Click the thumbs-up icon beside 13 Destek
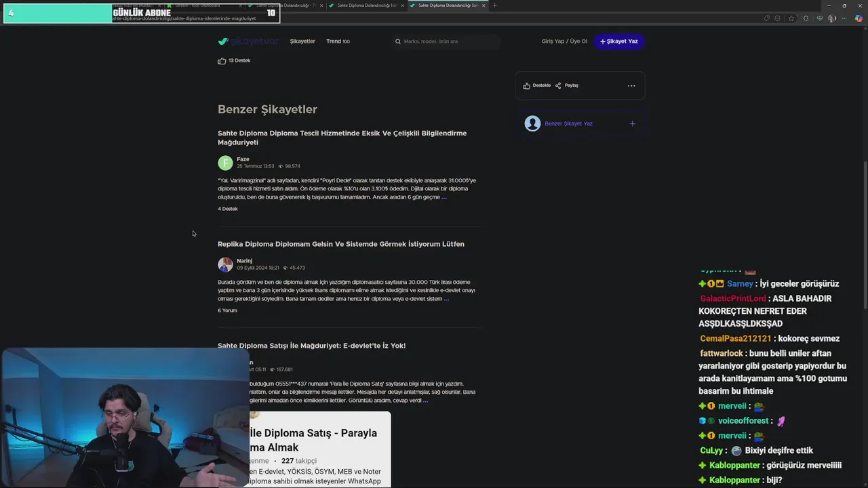The image size is (868, 488). coord(222,61)
